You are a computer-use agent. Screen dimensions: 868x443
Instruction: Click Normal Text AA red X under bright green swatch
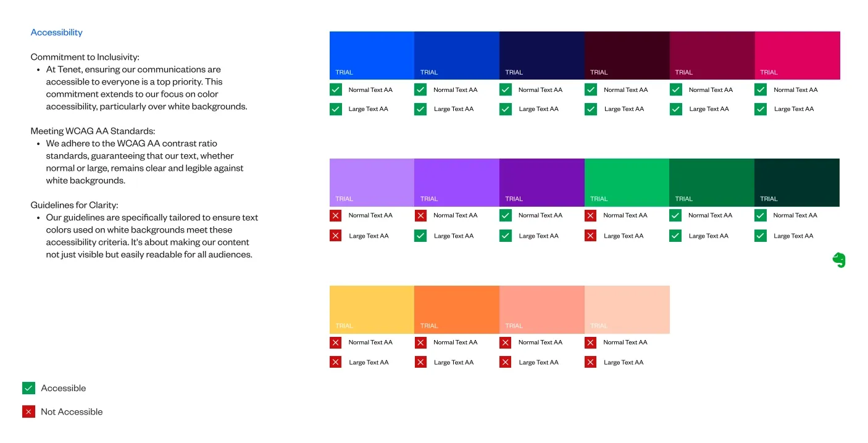[590, 215]
